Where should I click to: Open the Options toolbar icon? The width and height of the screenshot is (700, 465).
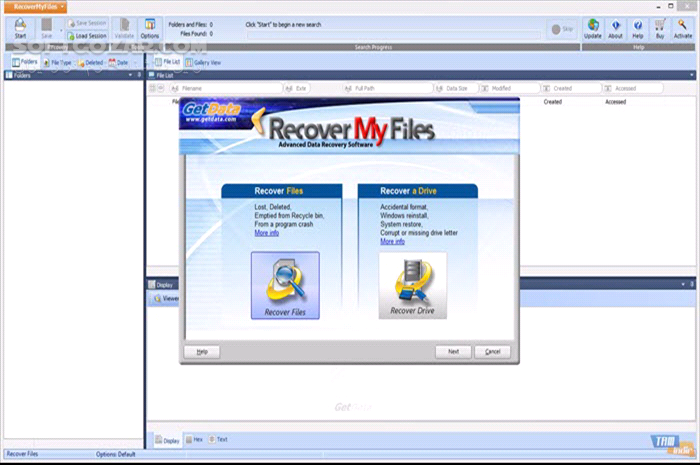pos(150,29)
